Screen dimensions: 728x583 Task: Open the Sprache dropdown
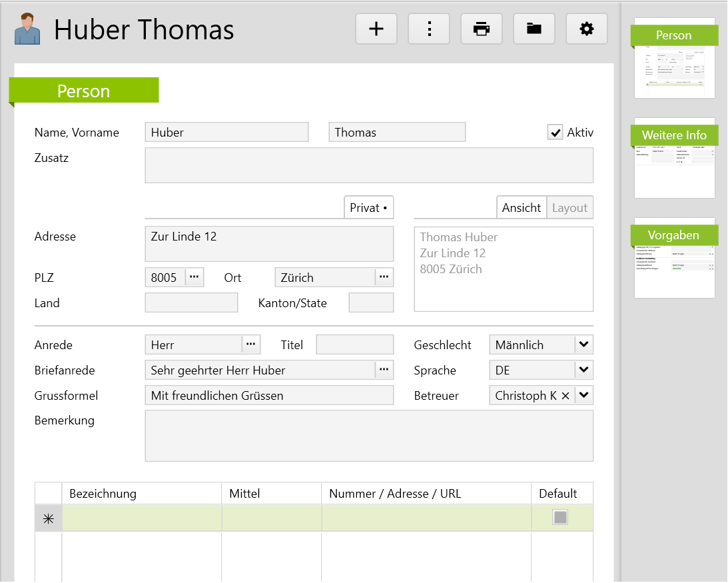[583, 370]
